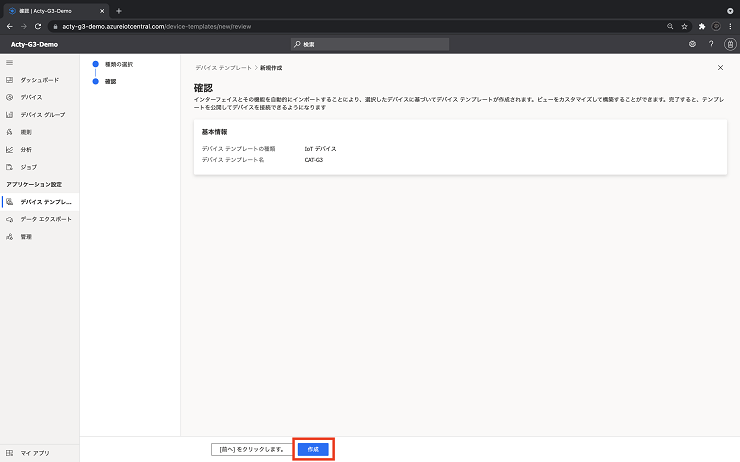Open the browser profile icon
Screen dimensions: 740x462
pos(716,26)
